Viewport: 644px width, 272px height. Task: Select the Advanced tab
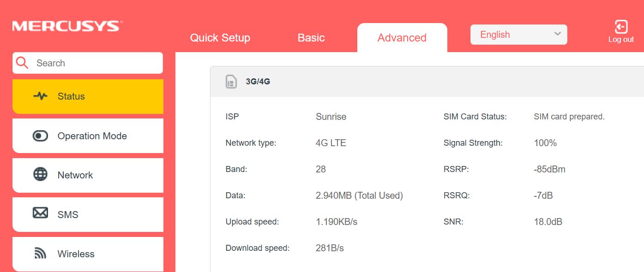[x=402, y=38]
